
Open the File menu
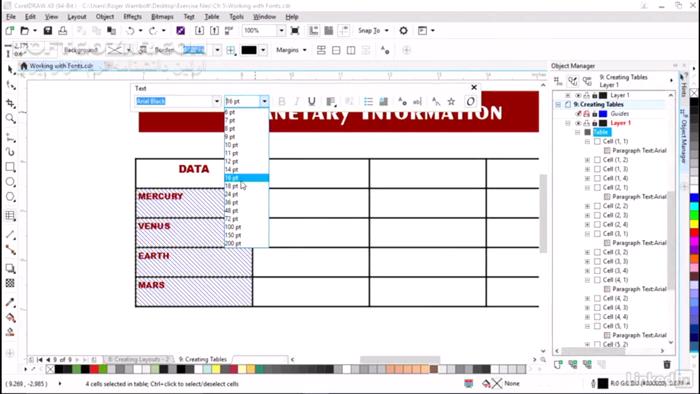tap(11, 17)
